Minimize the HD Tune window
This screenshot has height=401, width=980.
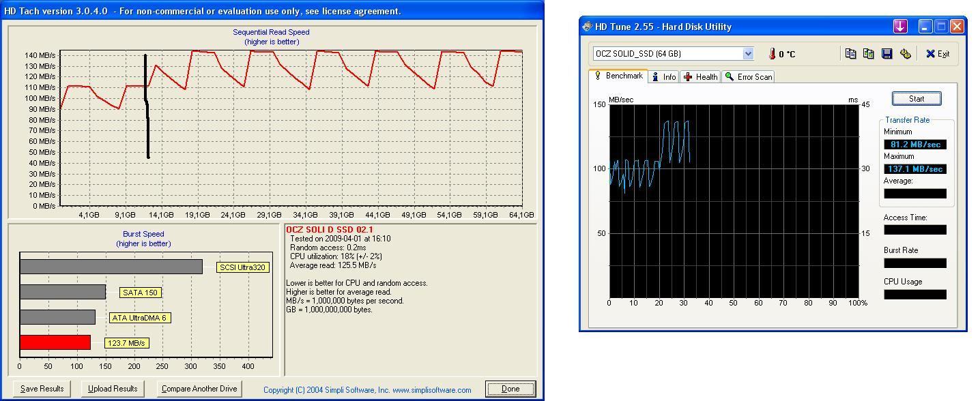point(925,27)
